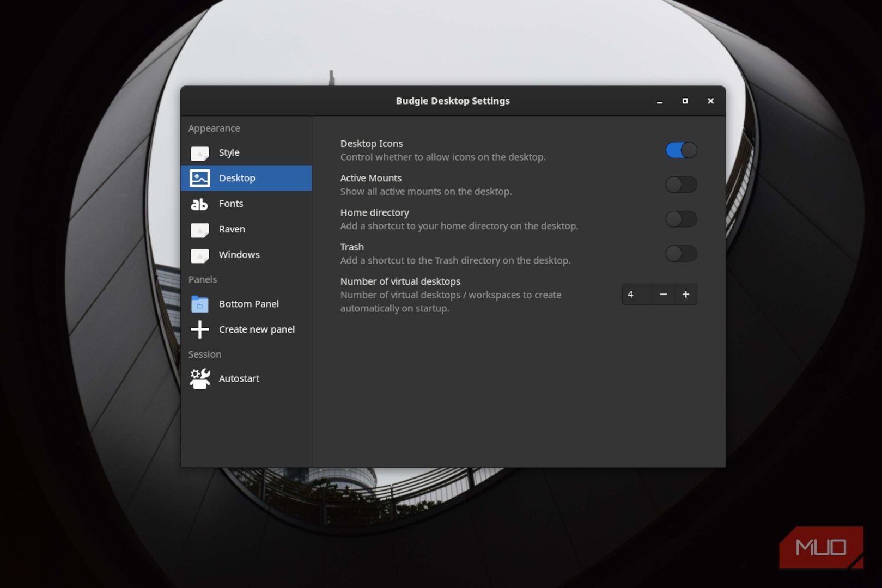
Task: Increase the number of virtual desktops
Action: [686, 295]
